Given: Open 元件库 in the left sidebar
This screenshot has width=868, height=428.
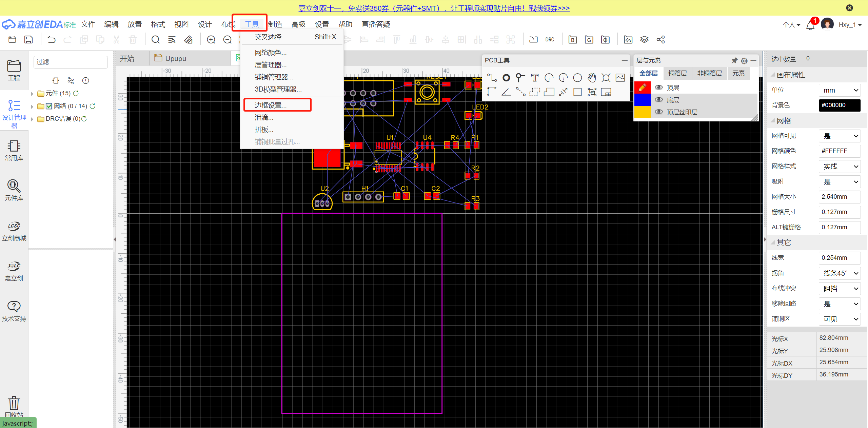Looking at the screenshot, I should pos(14,190).
